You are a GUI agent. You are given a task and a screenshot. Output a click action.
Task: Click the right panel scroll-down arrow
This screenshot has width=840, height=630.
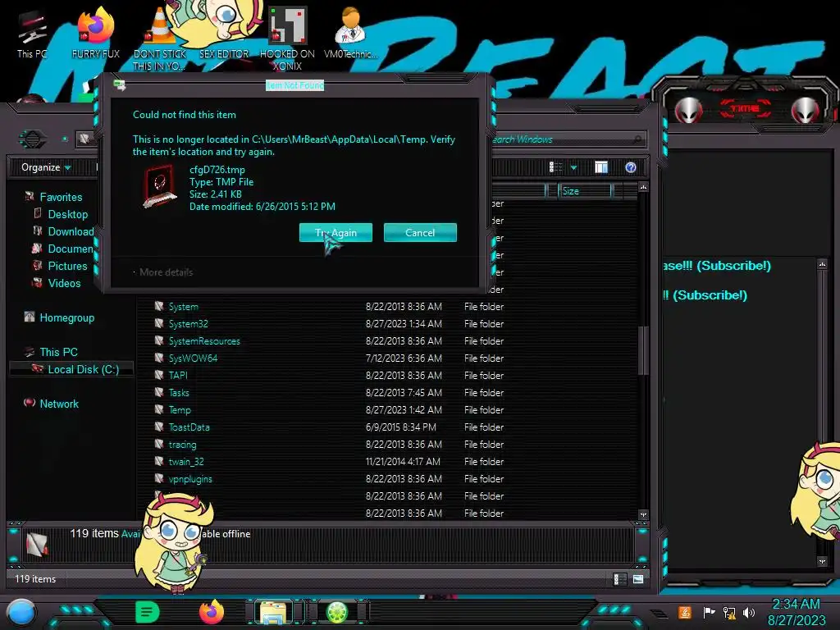point(822,561)
